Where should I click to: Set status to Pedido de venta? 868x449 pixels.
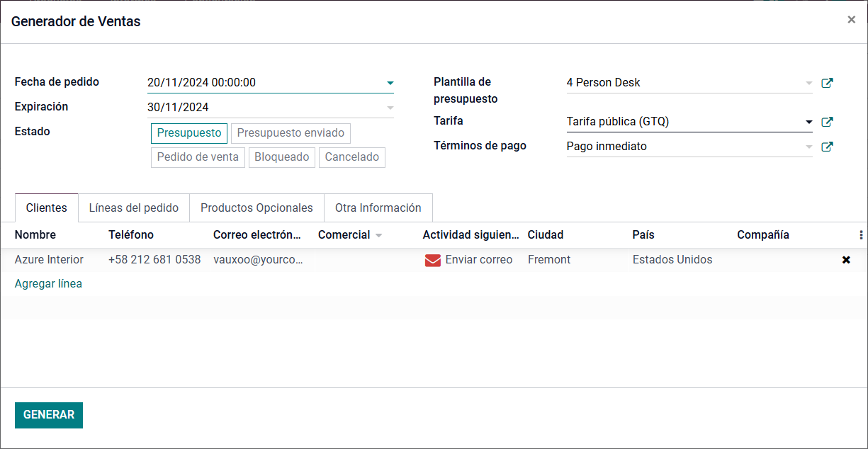[198, 157]
